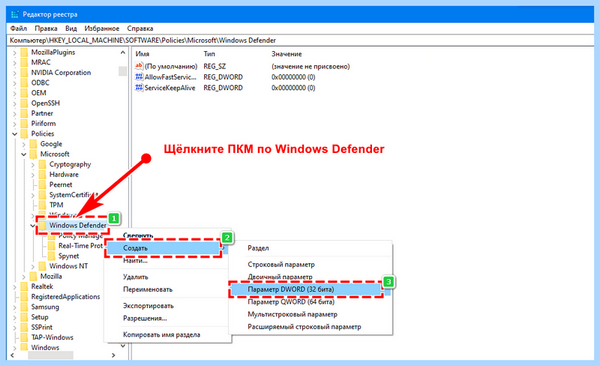Collapse the Policies tree node
The height and width of the screenshot is (366, 600).
pos(15,134)
